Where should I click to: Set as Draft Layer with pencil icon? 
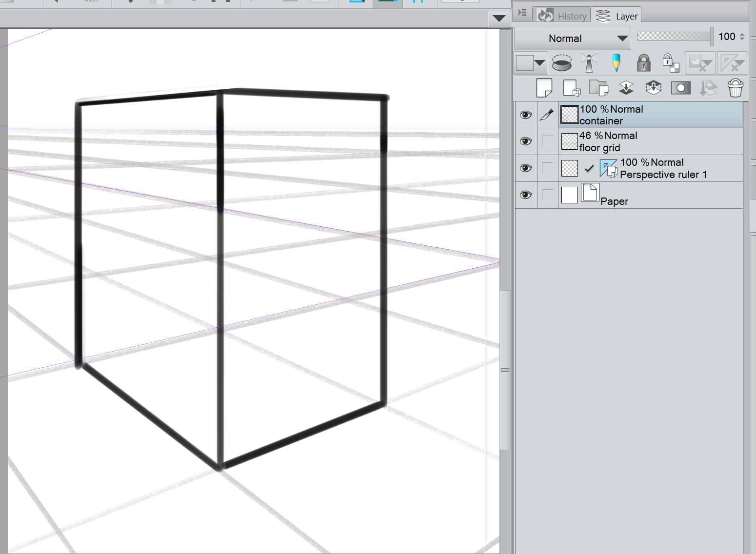pos(617,63)
